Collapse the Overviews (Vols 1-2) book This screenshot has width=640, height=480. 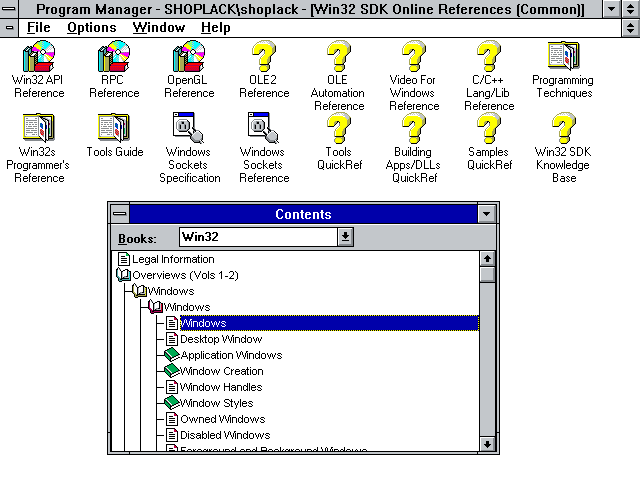point(123,275)
